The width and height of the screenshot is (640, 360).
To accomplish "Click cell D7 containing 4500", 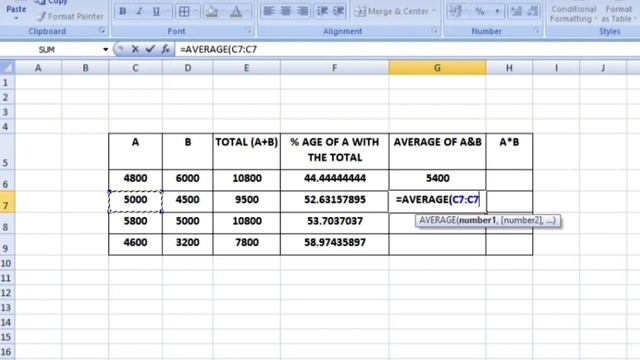I will tap(187, 202).
